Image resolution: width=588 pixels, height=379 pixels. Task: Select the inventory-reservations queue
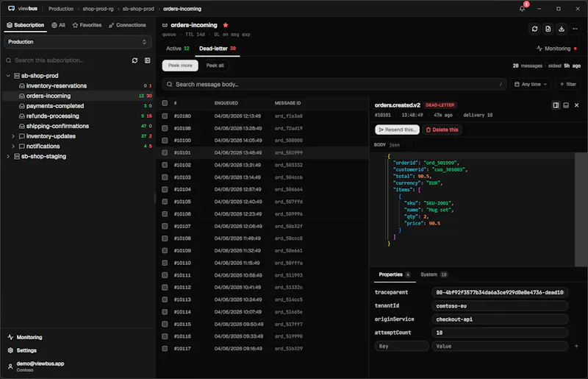(x=78, y=85)
